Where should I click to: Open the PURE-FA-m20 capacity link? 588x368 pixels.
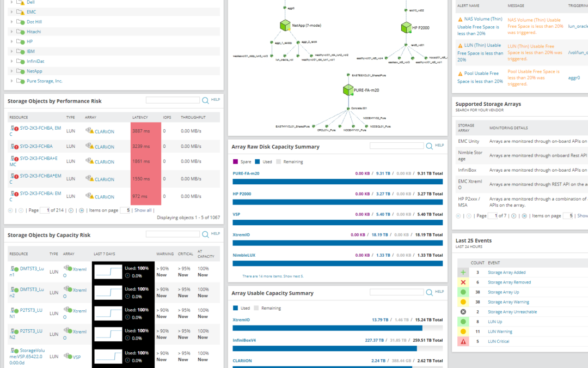[246, 173]
